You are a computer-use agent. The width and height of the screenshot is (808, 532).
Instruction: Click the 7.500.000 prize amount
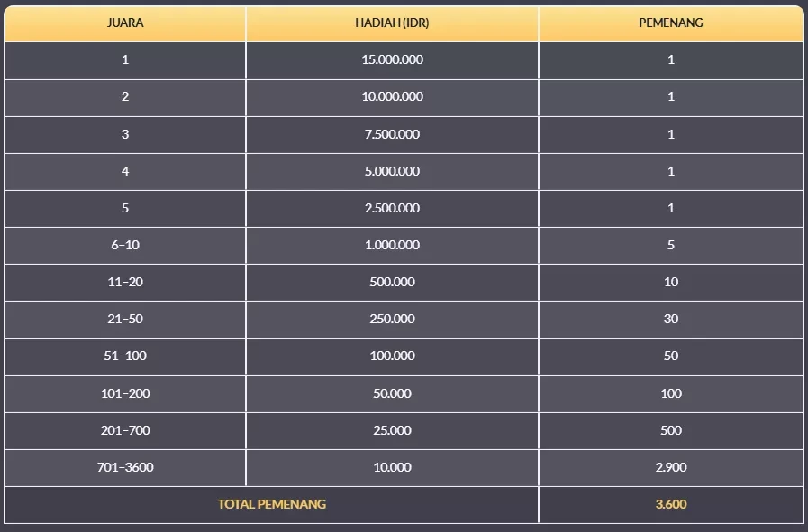[x=392, y=134]
